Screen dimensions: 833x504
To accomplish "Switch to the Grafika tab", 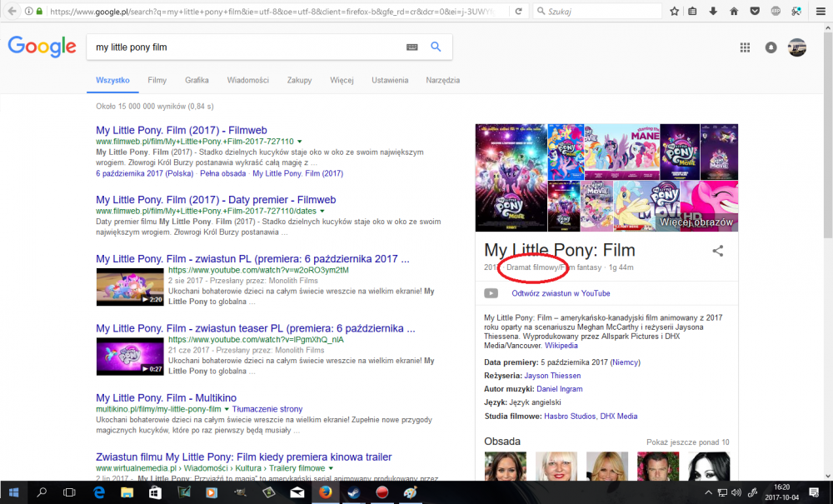I will pos(197,80).
